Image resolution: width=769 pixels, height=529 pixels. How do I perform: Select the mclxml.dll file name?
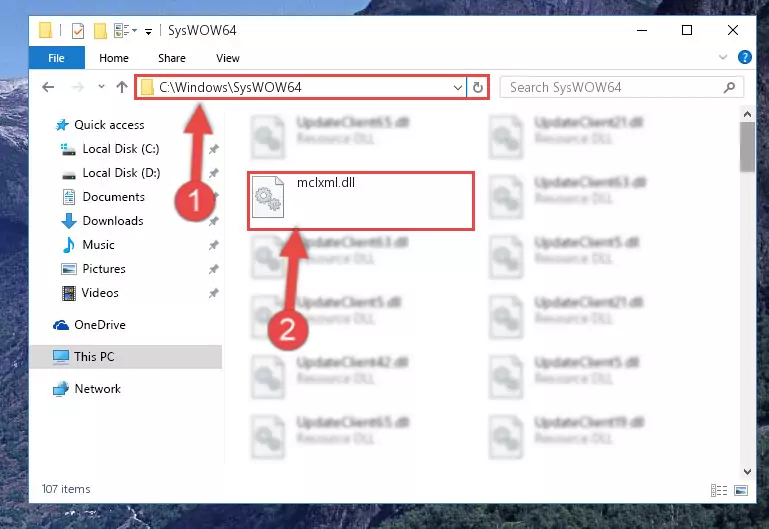326,182
